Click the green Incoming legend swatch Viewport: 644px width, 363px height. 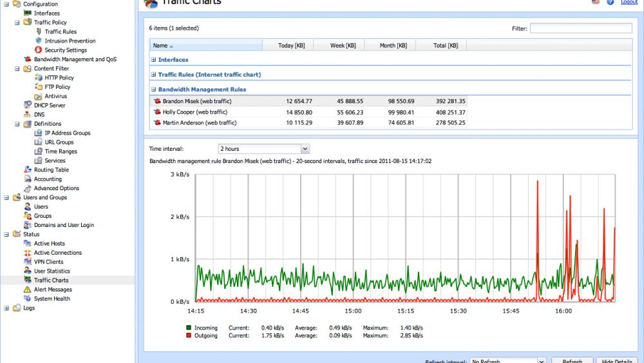tap(189, 328)
